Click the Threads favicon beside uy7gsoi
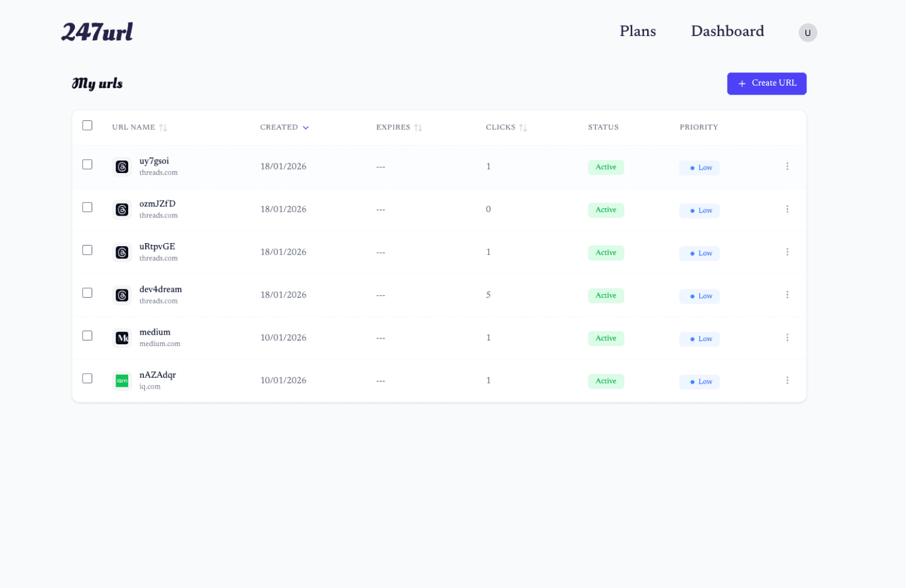The image size is (906, 588). coord(122,166)
